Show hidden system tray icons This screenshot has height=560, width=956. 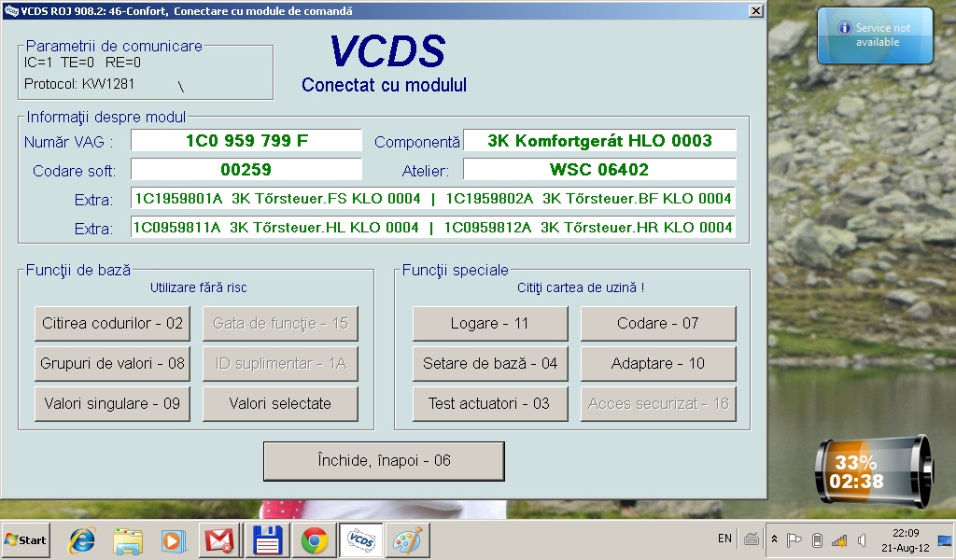click(774, 539)
